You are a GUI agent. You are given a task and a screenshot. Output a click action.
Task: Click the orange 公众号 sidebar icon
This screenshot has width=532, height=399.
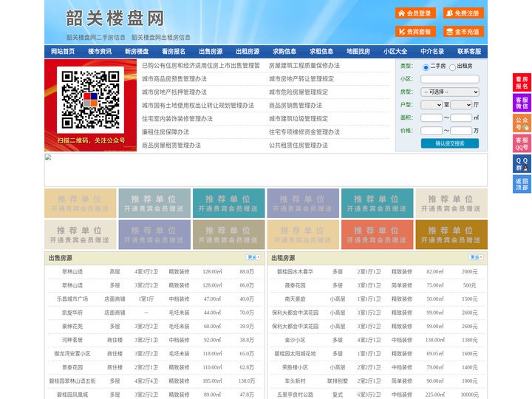click(522, 123)
